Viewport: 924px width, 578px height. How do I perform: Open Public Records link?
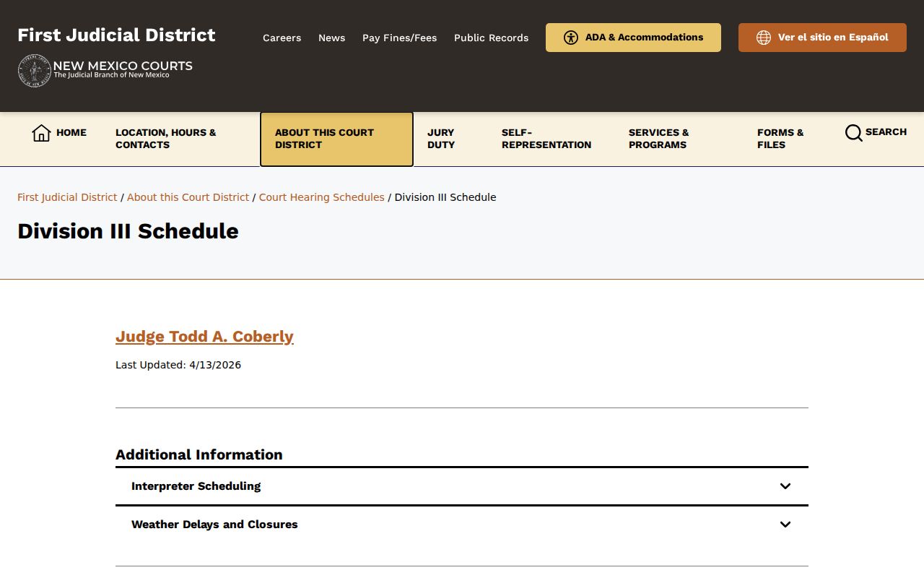pyautogui.click(x=491, y=38)
